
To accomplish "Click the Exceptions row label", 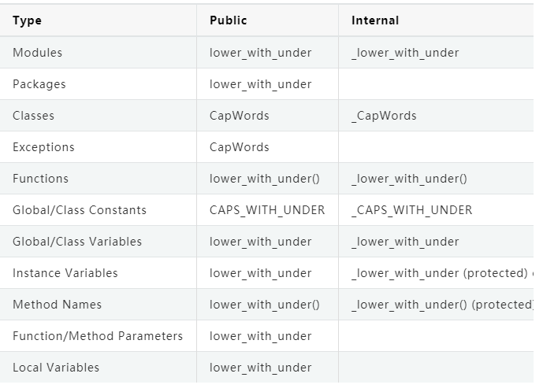I will click(43, 147).
